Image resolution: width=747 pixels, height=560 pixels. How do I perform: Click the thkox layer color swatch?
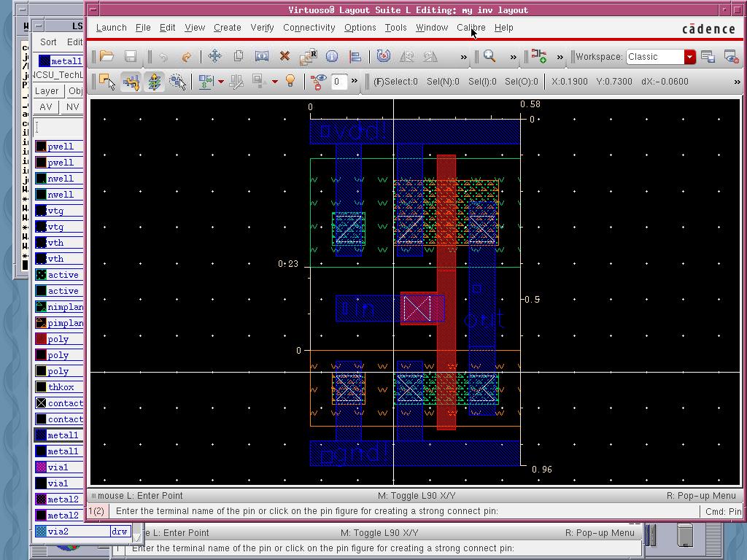(x=41, y=387)
